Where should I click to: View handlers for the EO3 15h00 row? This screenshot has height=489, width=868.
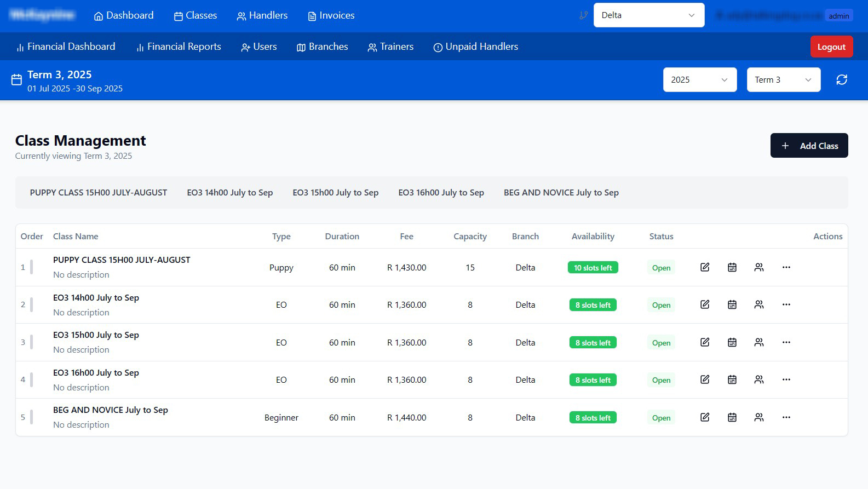click(x=759, y=342)
